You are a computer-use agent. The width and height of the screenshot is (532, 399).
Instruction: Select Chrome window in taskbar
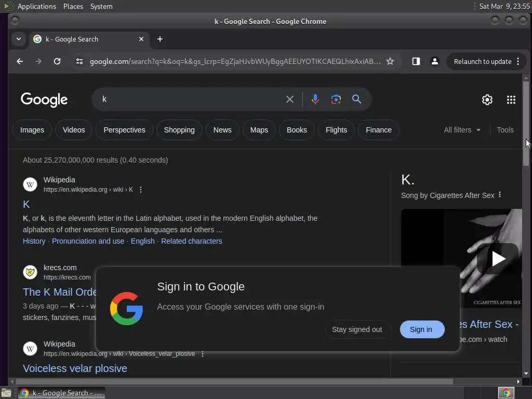pyautogui.click(x=62, y=393)
